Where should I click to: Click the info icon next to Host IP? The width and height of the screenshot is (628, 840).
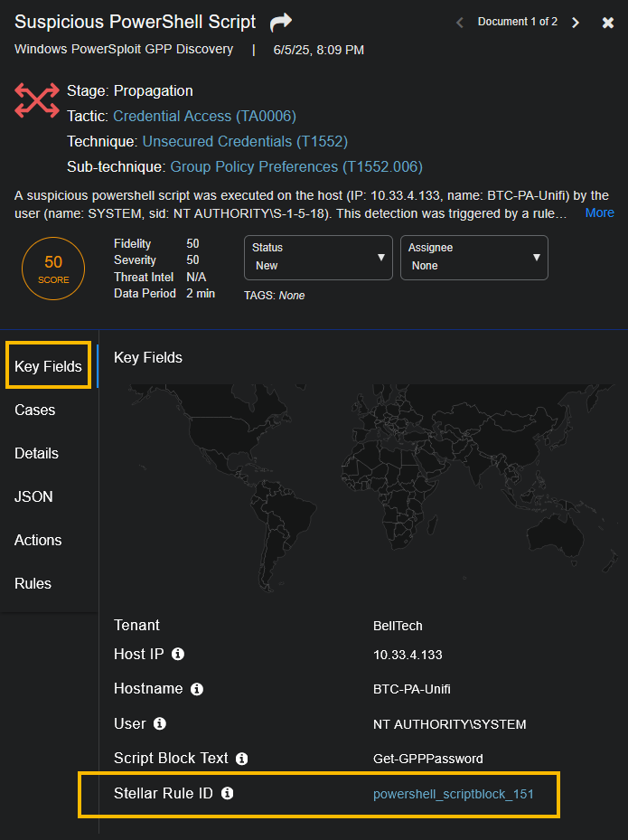pos(178,654)
